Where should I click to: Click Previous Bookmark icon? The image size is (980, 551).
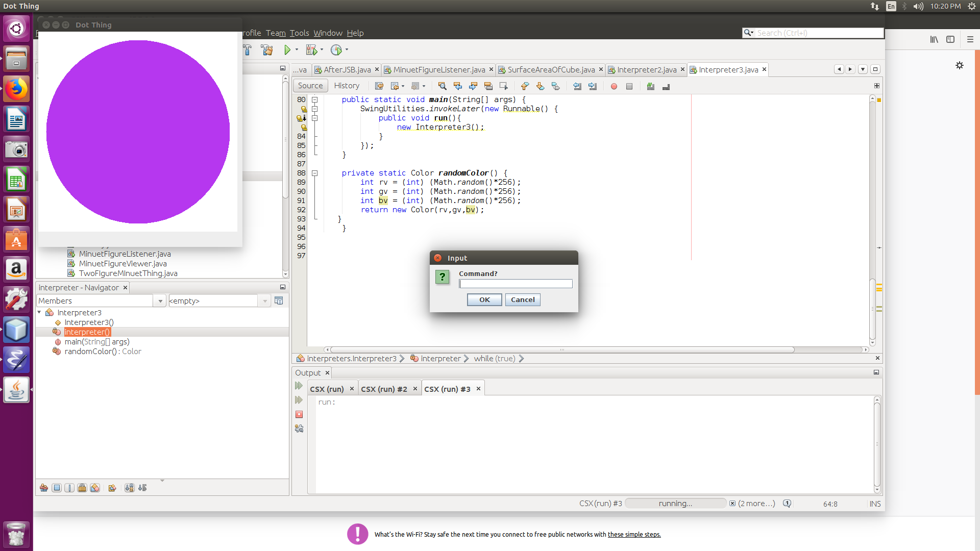[525, 86]
